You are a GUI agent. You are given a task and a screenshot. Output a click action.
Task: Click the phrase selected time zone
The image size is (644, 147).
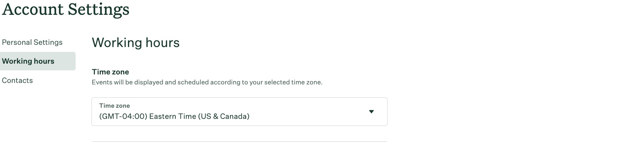(295, 82)
